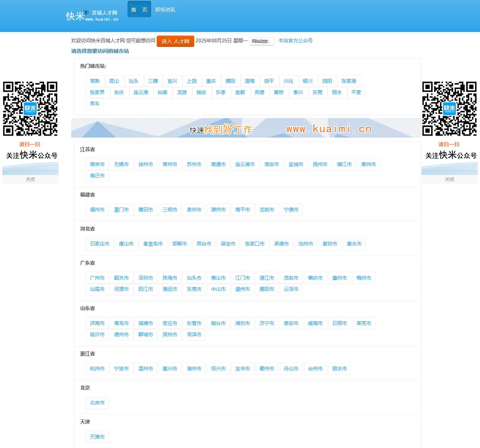Open the 首页 navigation tab
480x448 pixels.
pos(139,10)
